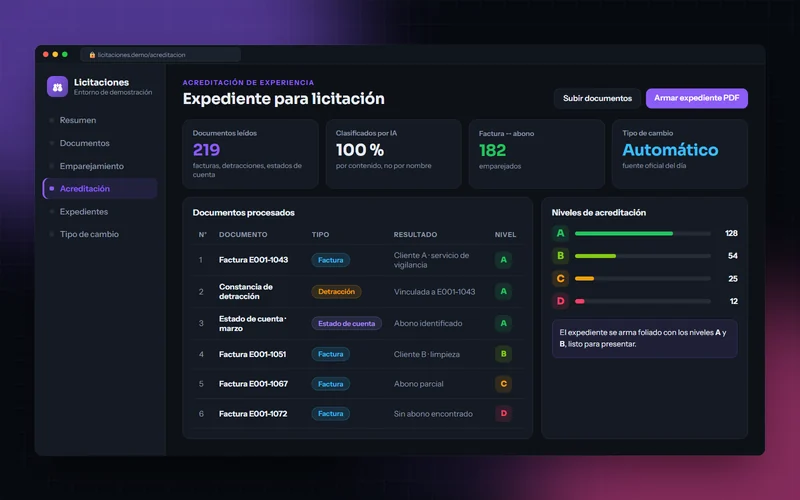
Task: Click the level B badge for Factura E001-1051
Action: (504, 354)
